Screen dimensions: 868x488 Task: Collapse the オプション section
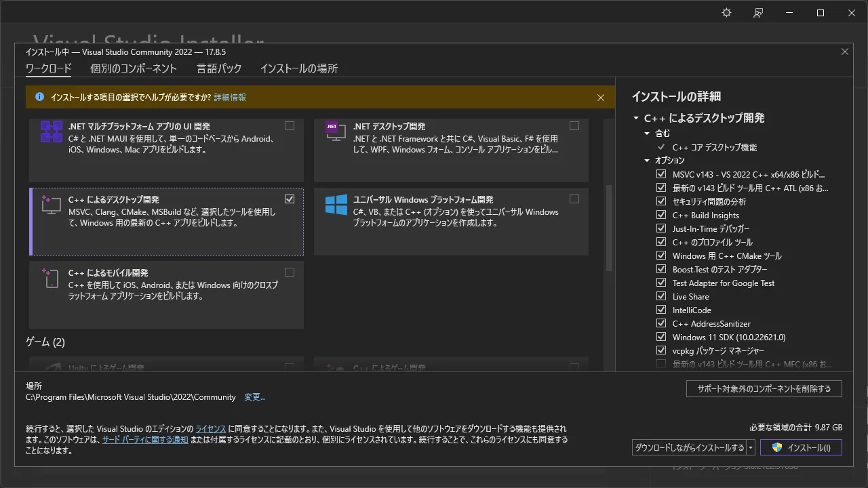tap(647, 161)
